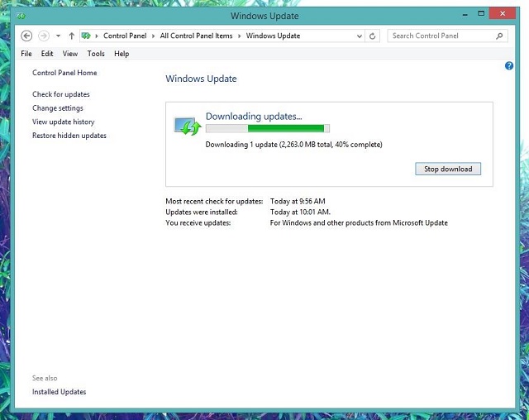Open the View menu
Viewport: 529px width, 420px height.
70,54
